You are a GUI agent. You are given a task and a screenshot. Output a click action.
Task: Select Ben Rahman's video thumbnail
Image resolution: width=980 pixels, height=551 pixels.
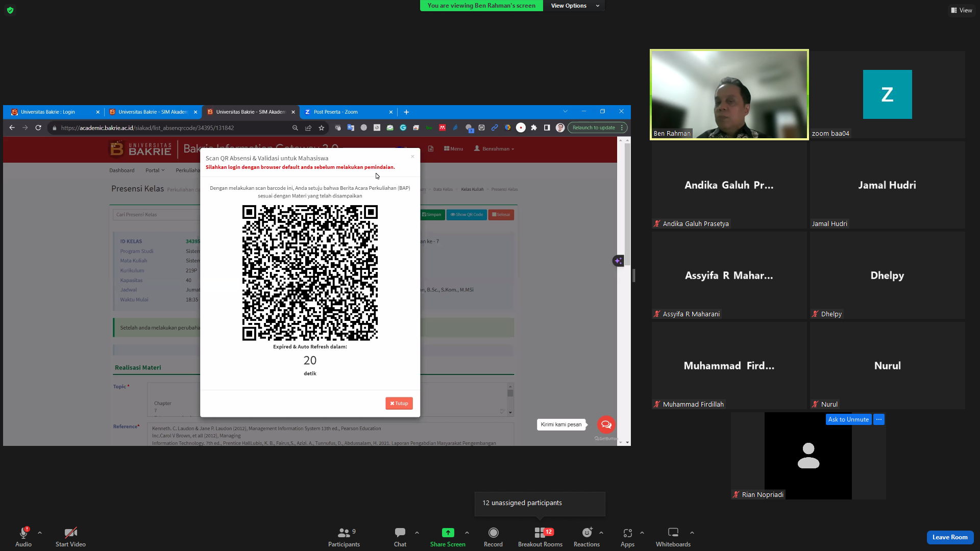(x=729, y=94)
